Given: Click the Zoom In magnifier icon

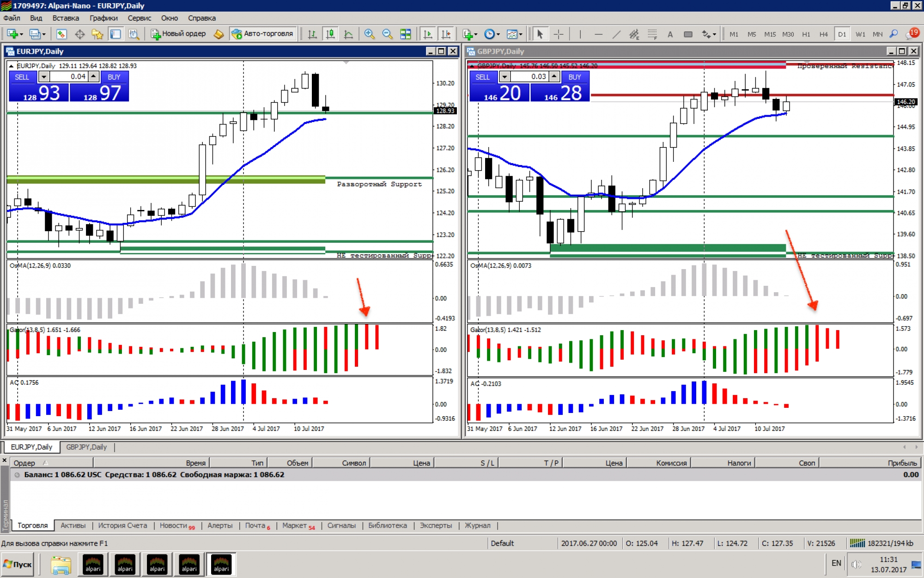Looking at the screenshot, I should [369, 34].
